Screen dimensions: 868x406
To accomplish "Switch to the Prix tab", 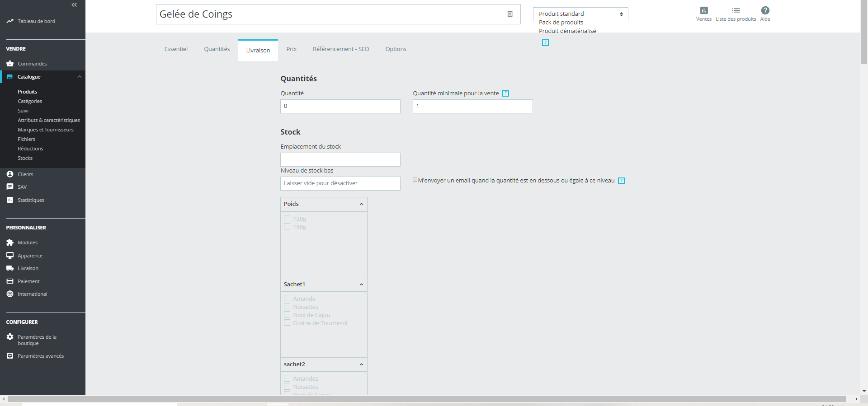I will click(292, 49).
